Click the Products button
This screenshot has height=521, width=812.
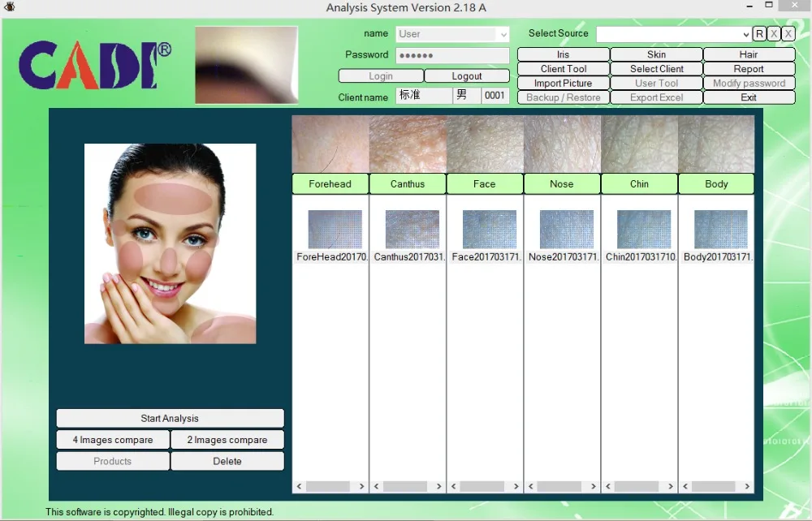[x=113, y=461]
